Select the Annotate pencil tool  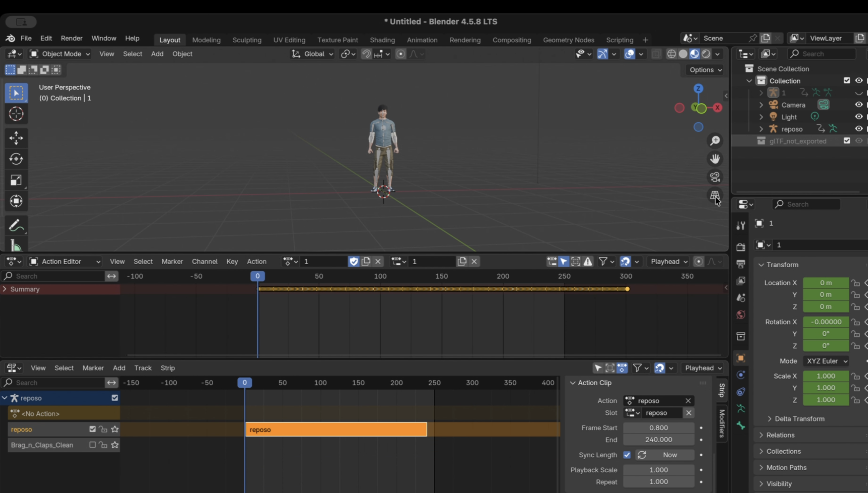tap(16, 226)
